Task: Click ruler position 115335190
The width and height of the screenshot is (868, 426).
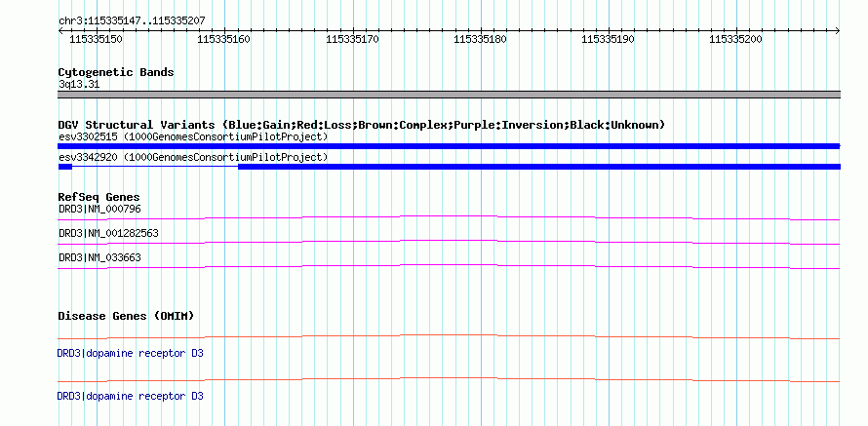Action: (609, 39)
